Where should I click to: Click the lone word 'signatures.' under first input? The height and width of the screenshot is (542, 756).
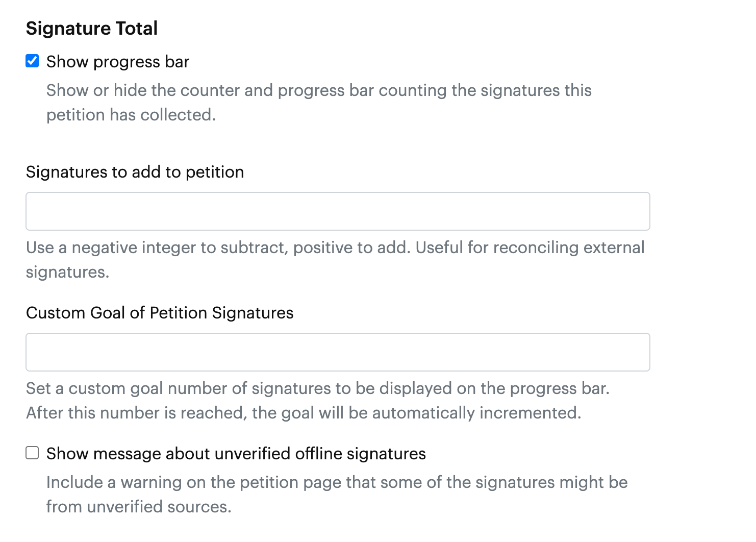point(68,272)
